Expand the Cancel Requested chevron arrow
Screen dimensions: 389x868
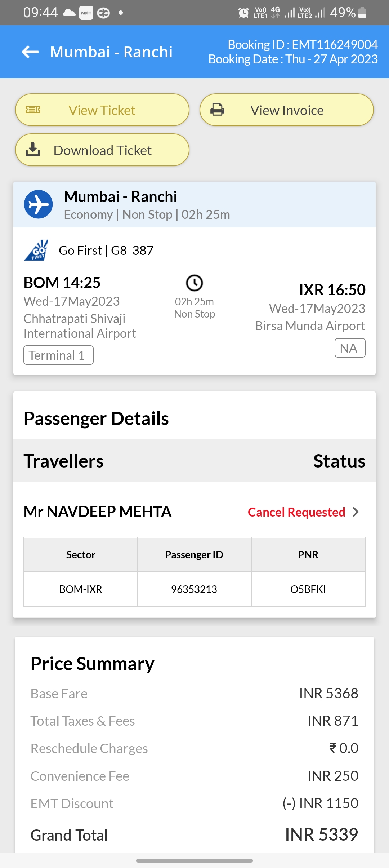pyautogui.click(x=356, y=512)
